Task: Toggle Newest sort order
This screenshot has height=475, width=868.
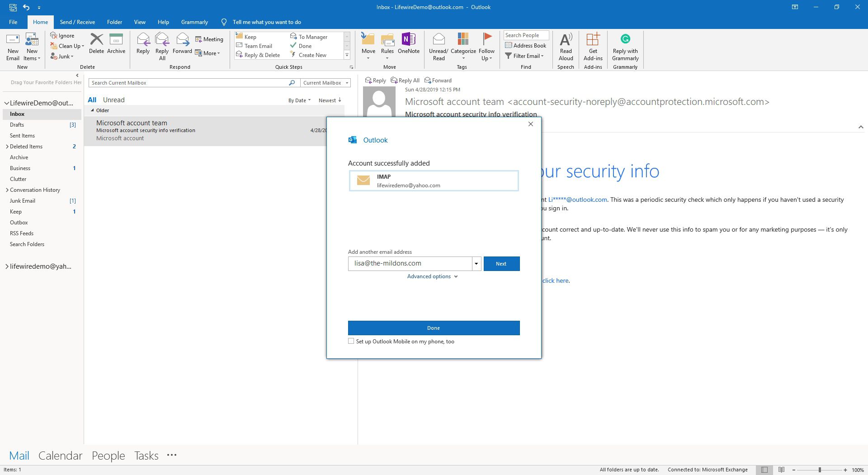Action: point(330,100)
